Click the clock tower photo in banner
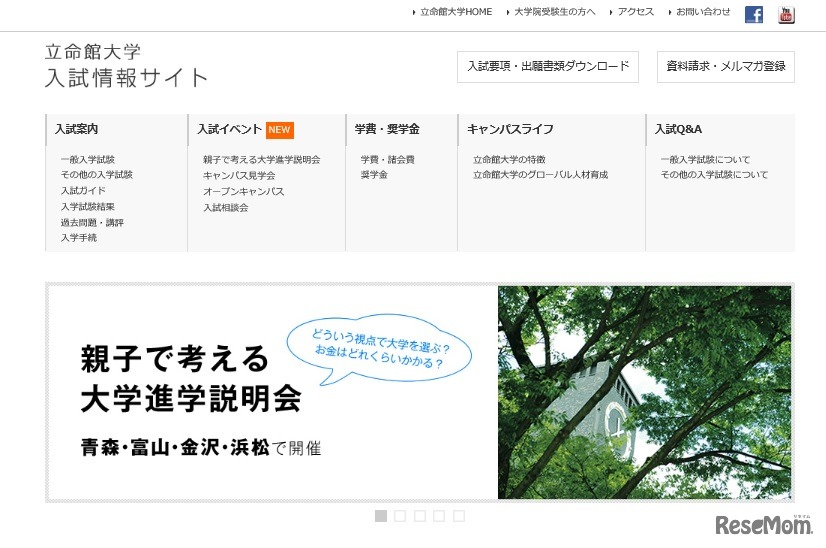This screenshot has height=548, width=826. click(x=644, y=392)
